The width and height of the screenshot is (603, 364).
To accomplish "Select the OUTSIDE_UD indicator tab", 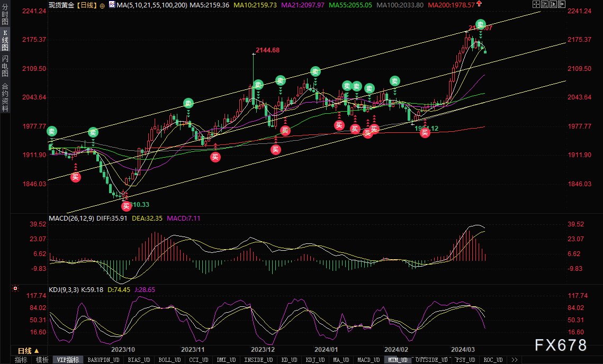I will click(x=431, y=360).
